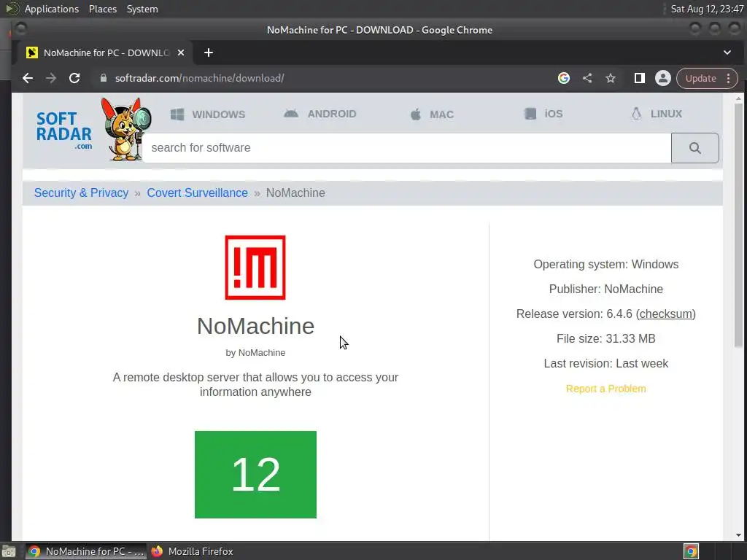
Task: Click the browser forward arrow
Action: point(51,78)
